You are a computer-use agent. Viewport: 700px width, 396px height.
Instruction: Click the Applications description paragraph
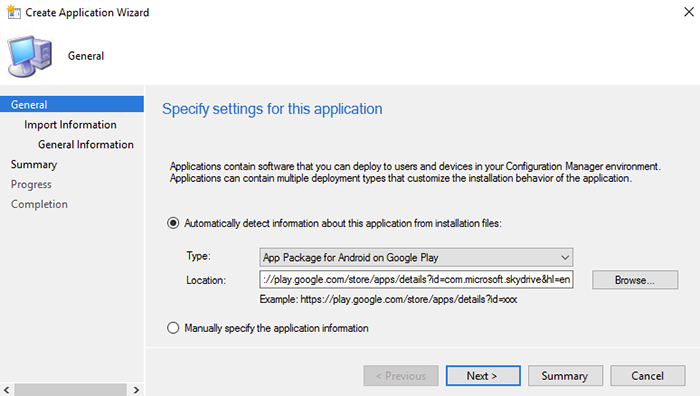(415, 172)
